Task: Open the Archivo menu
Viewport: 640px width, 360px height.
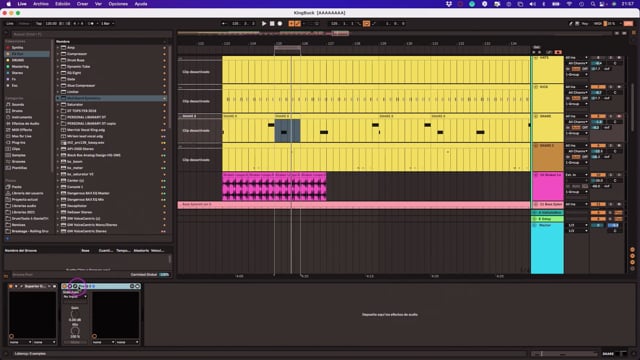Action: pos(41,4)
